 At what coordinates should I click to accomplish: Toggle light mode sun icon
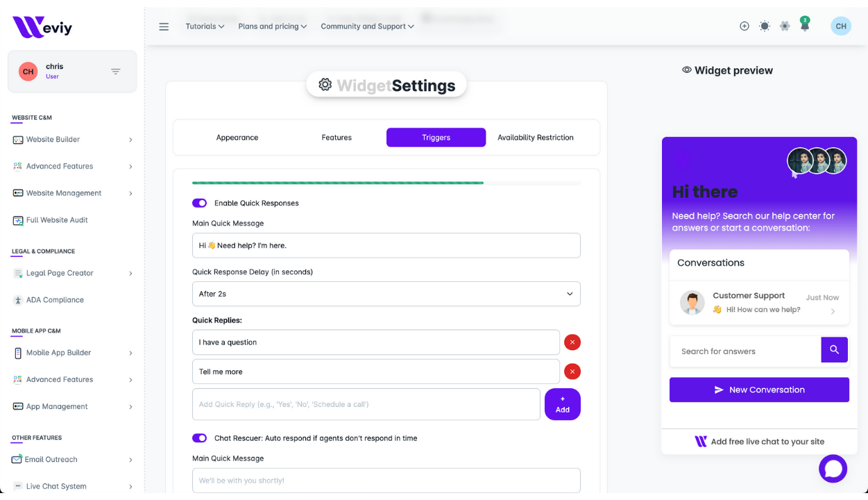pos(764,26)
